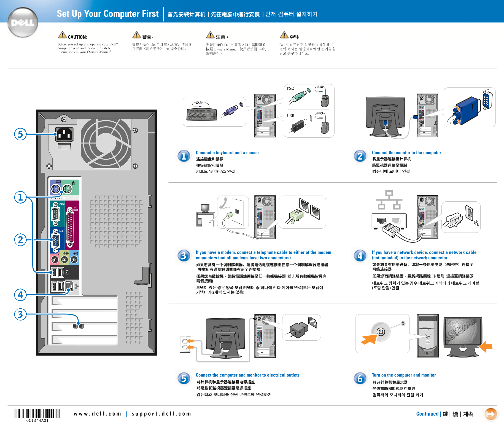Click the warning triangle beside 注意
This screenshot has height=427, width=504.
pos(210,35)
